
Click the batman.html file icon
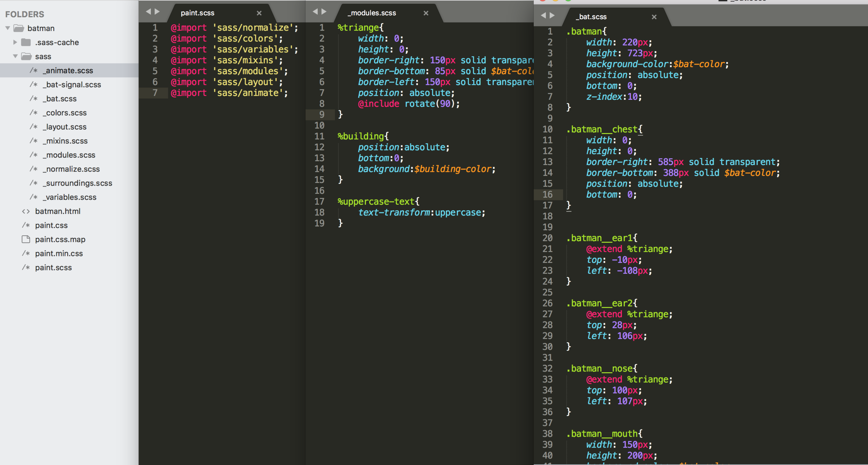pyautogui.click(x=26, y=211)
